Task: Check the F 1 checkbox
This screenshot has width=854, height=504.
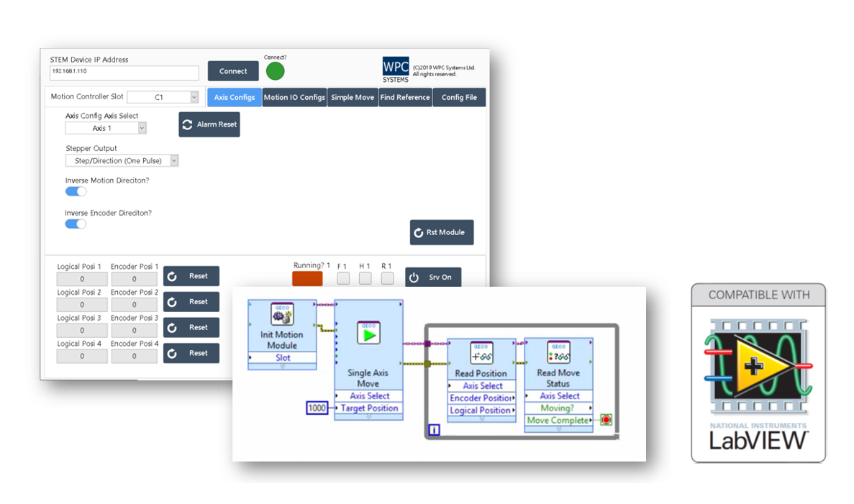Action: coord(343,278)
